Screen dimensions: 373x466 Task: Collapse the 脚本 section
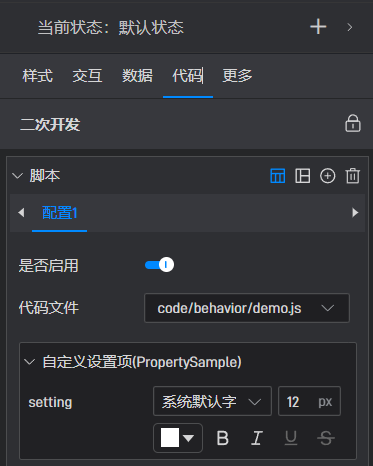coord(17,175)
